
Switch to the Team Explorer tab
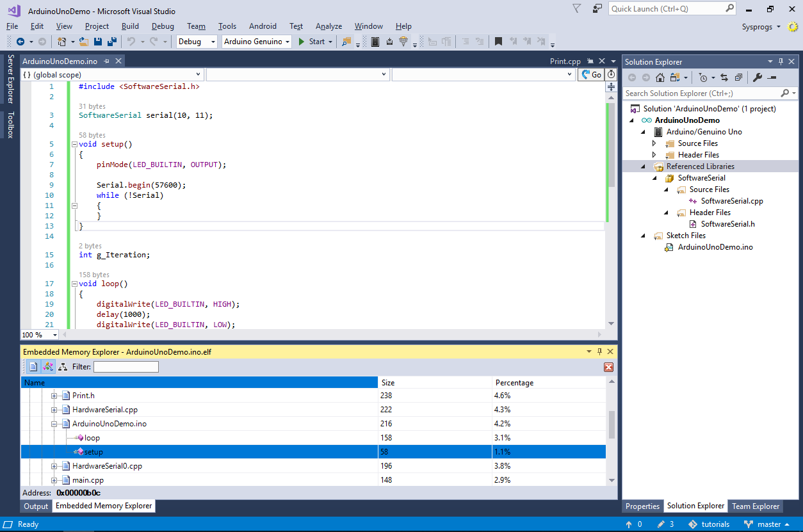pos(756,506)
